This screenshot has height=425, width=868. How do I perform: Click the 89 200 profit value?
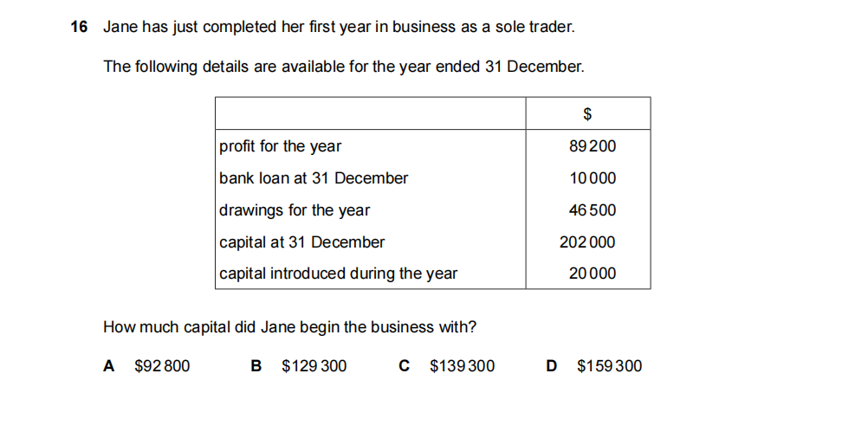(x=593, y=146)
